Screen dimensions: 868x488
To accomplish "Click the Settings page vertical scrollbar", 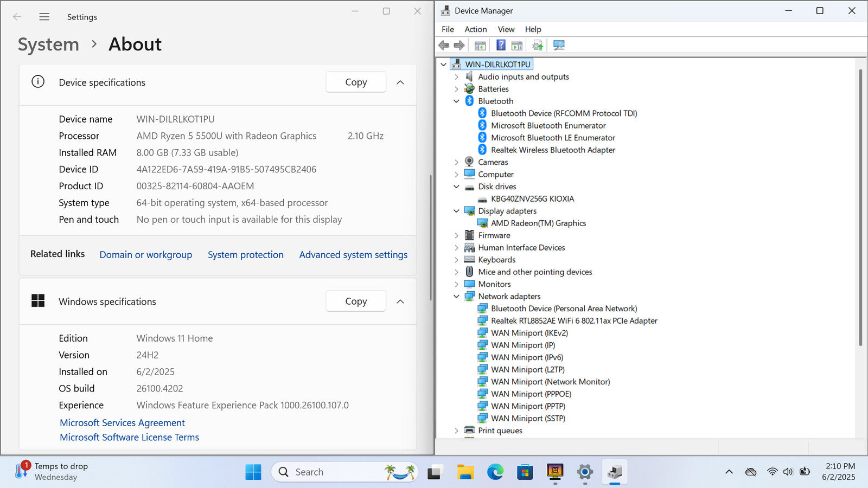I will point(431,237).
